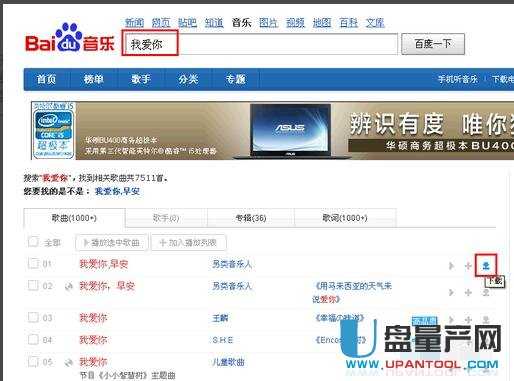Open 专题 in the blue nav bar

(236, 79)
